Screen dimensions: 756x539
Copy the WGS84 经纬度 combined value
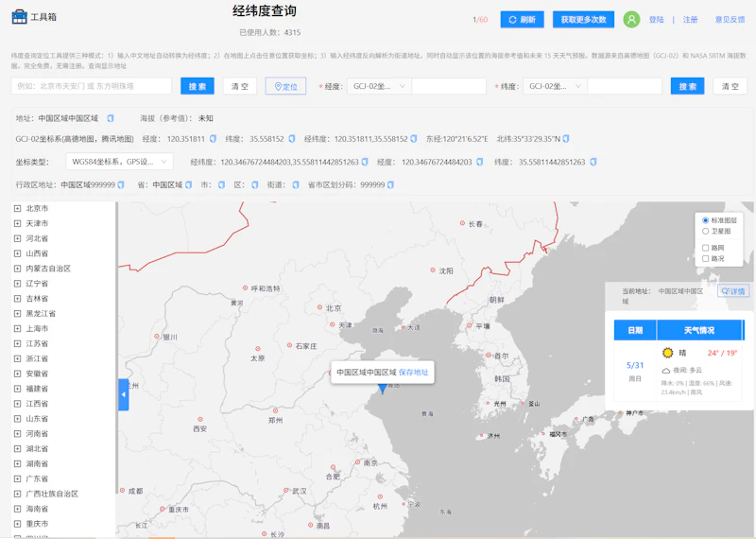365,162
